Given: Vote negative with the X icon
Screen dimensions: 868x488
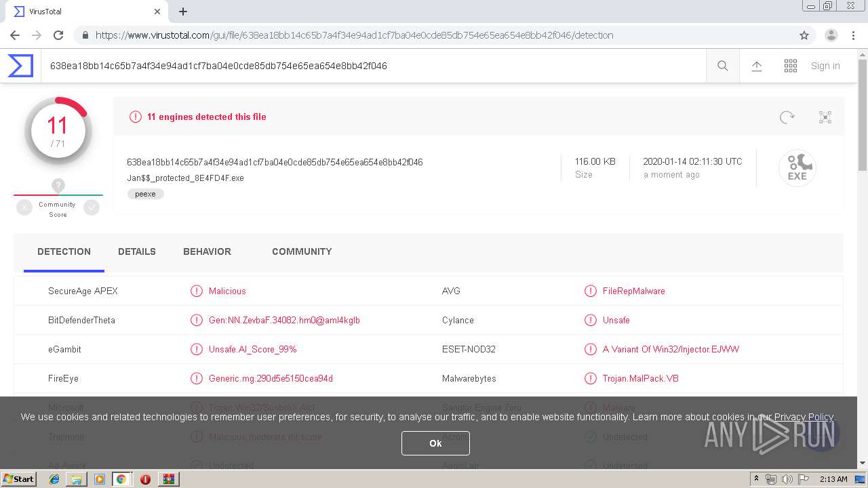Looking at the screenshot, I should 24,208.
